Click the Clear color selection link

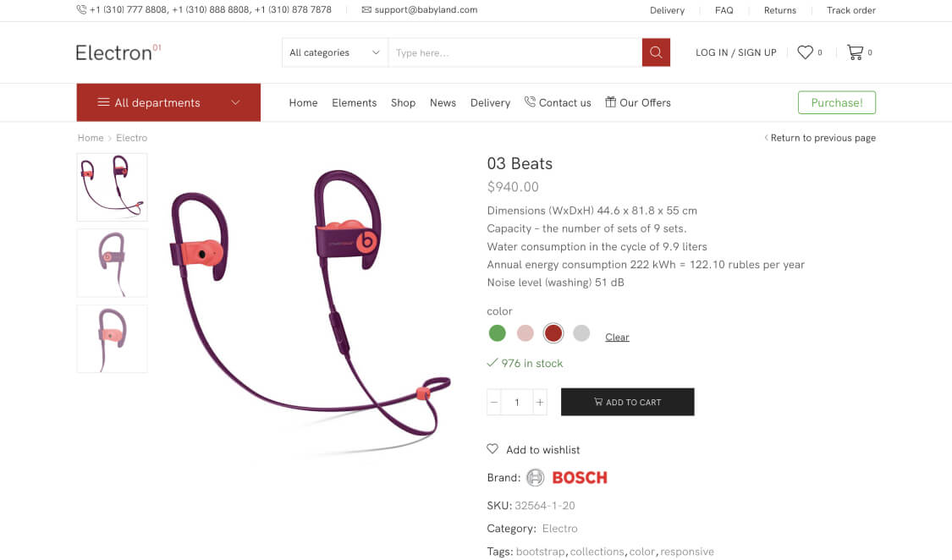coord(617,338)
